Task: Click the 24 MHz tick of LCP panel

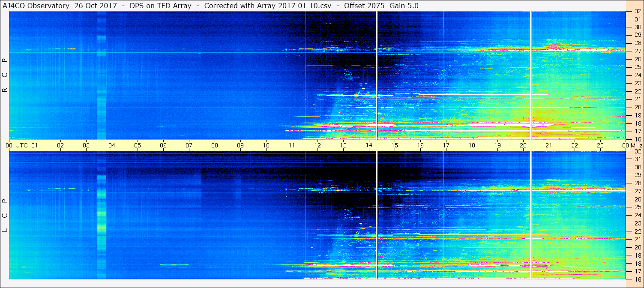Action: [x=637, y=215]
